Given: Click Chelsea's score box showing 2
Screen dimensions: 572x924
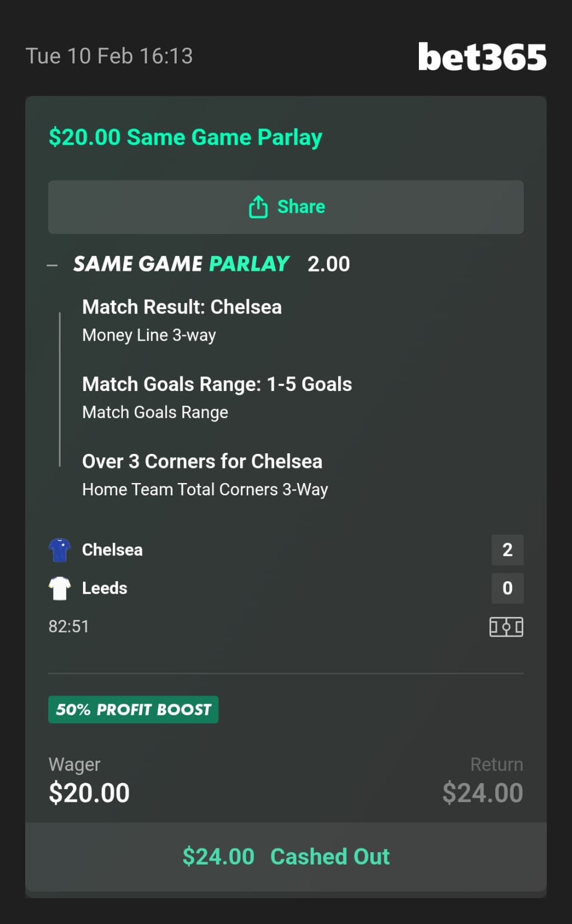Looking at the screenshot, I should pos(507,550).
